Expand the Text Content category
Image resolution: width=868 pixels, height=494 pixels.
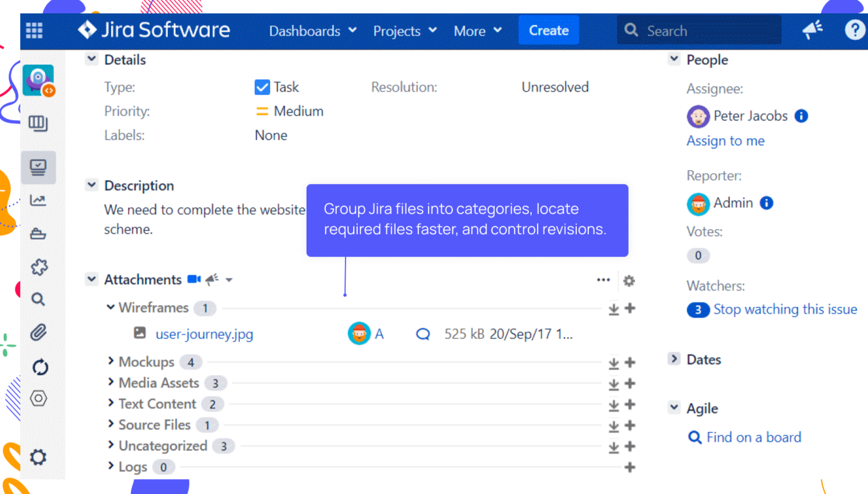tap(111, 403)
